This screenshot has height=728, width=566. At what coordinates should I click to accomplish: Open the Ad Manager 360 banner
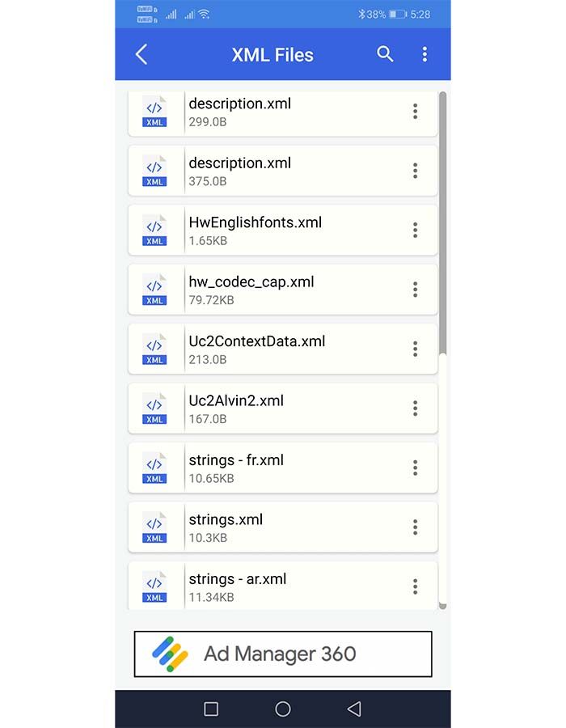[283, 654]
